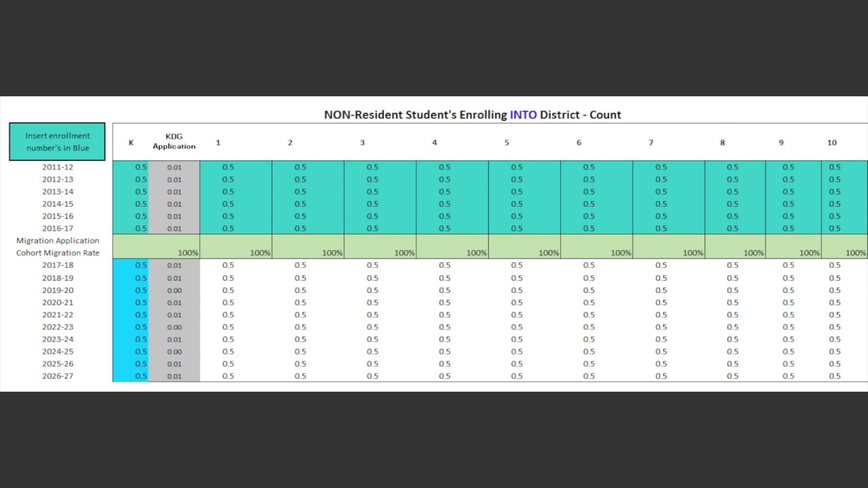This screenshot has width=868, height=488.
Task: Click grade 9 cell for 2023-24
Action: click(x=793, y=339)
